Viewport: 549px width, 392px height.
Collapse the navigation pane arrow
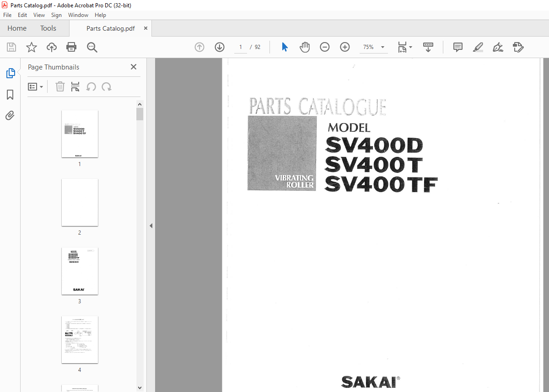pyautogui.click(x=151, y=226)
